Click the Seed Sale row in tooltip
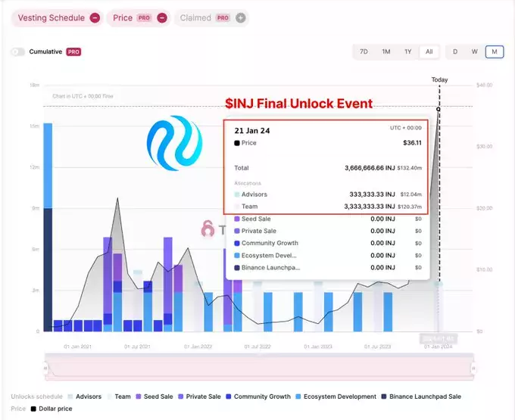Viewport: 515px width, 420px height. (x=328, y=219)
